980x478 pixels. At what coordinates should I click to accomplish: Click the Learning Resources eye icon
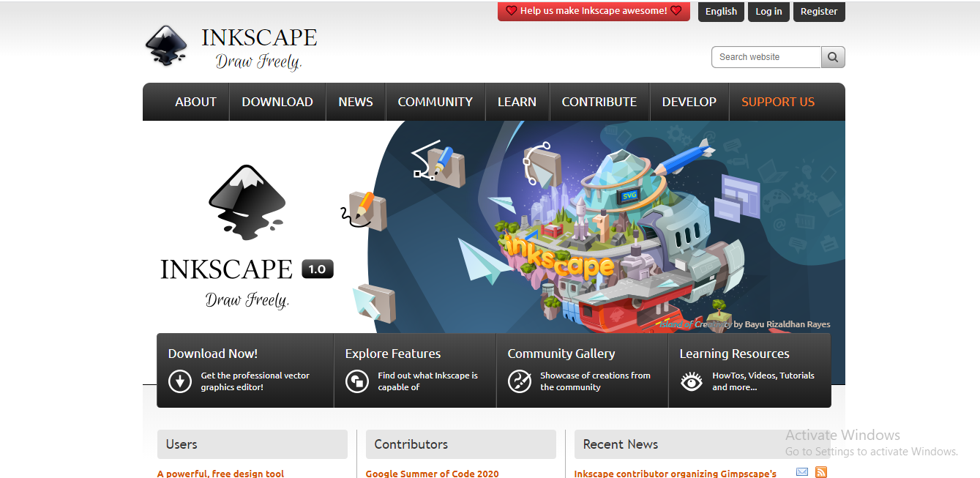[x=692, y=381]
